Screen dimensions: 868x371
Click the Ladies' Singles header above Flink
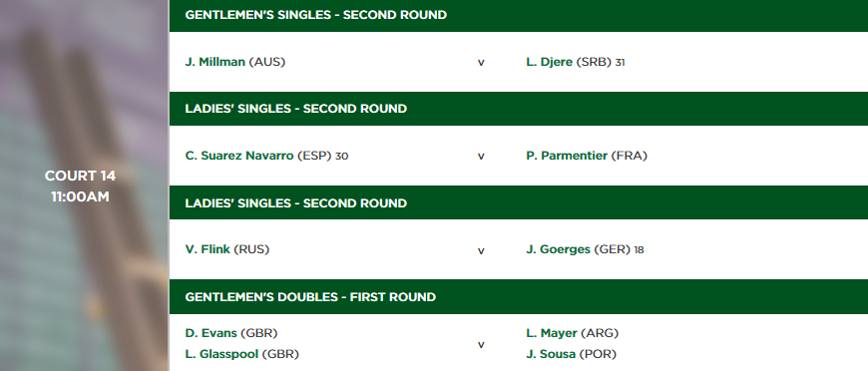[x=519, y=202]
